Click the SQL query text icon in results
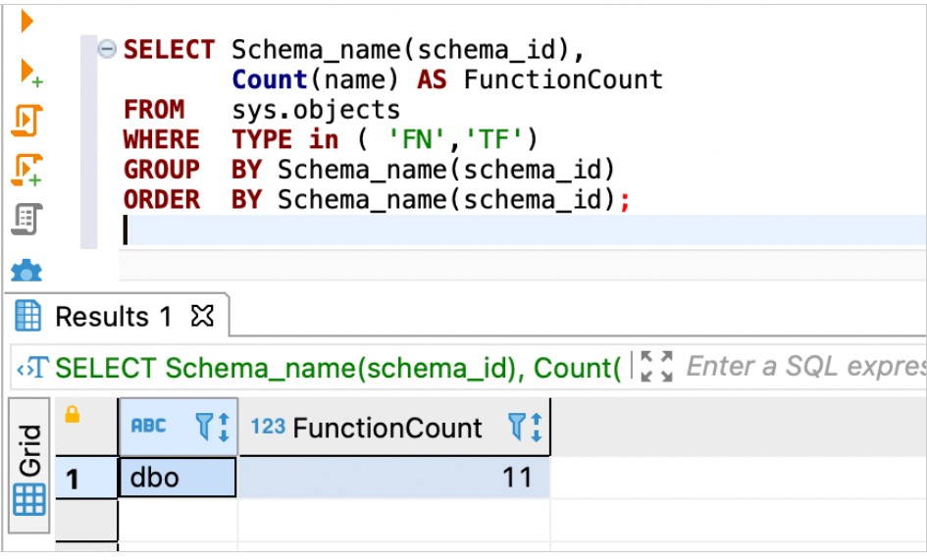Image resolution: width=927 pixels, height=560 pixels. pyautogui.click(x=32, y=369)
